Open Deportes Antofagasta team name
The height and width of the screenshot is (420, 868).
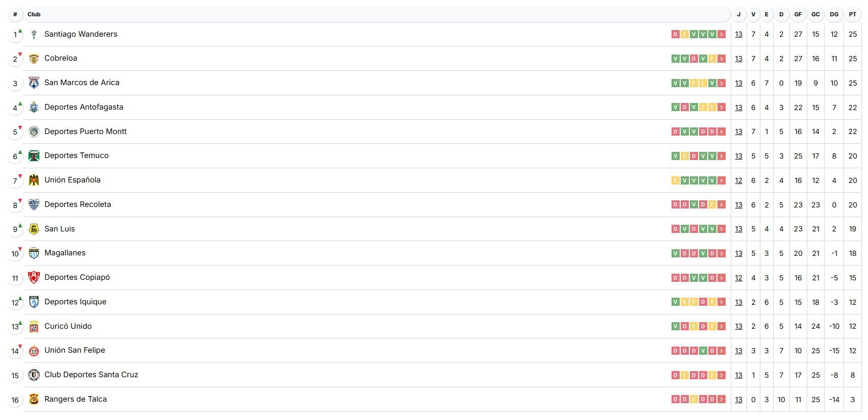click(x=84, y=107)
